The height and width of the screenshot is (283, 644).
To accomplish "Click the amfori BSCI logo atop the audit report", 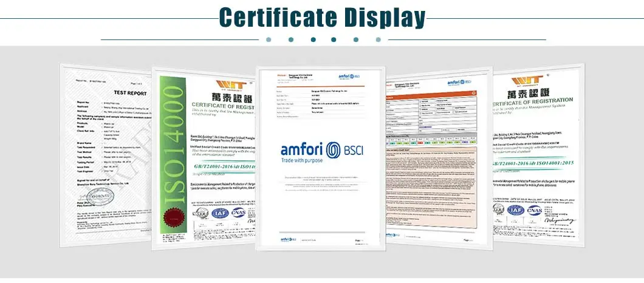I will 459,83.
